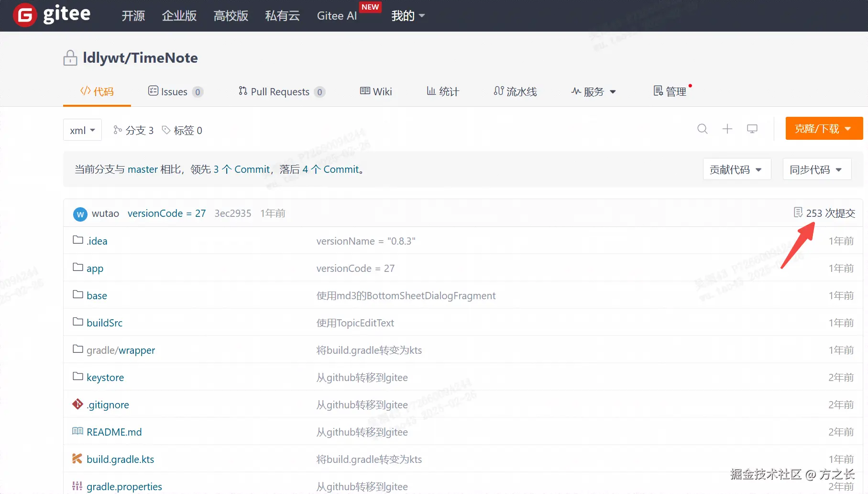Open the 同步代码 dropdown

click(x=817, y=169)
